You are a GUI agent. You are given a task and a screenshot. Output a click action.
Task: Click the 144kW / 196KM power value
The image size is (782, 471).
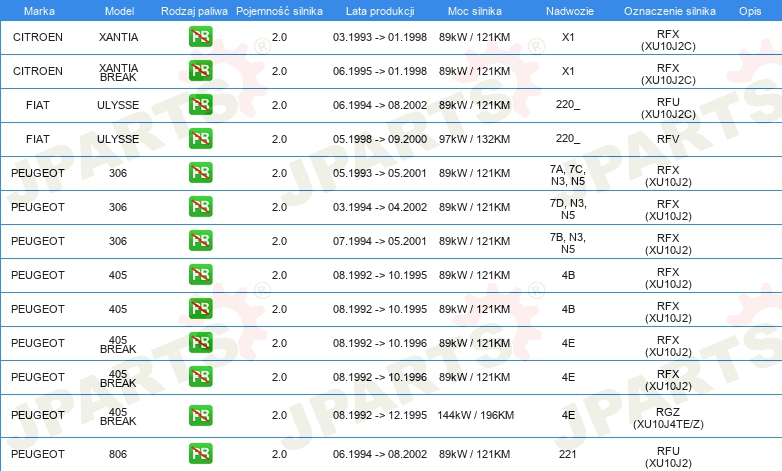coord(475,415)
